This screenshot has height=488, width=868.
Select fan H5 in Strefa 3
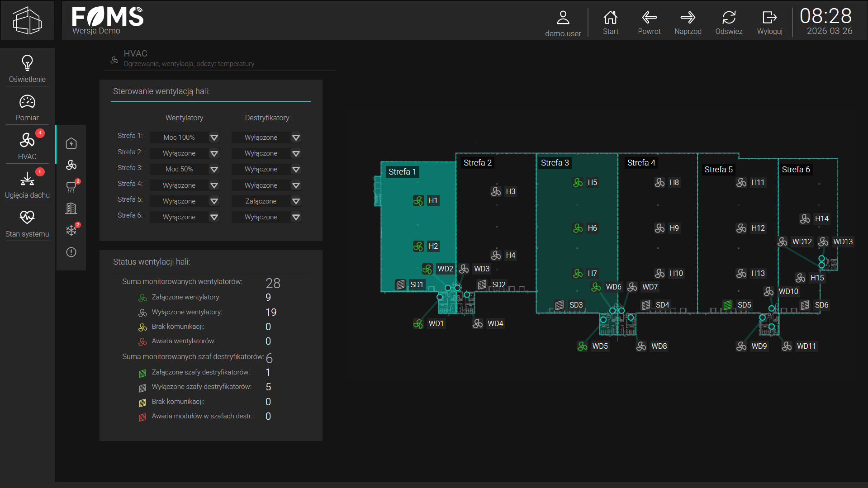click(x=578, y=183)
